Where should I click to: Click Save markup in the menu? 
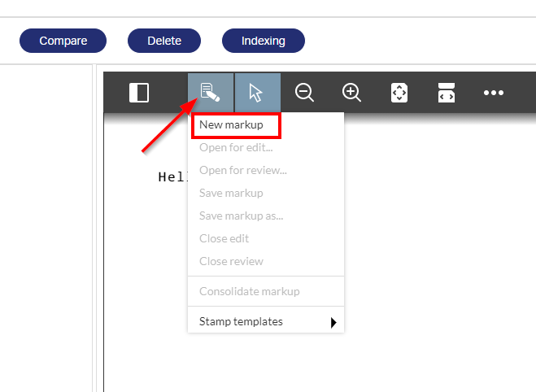tap(231, 193)
